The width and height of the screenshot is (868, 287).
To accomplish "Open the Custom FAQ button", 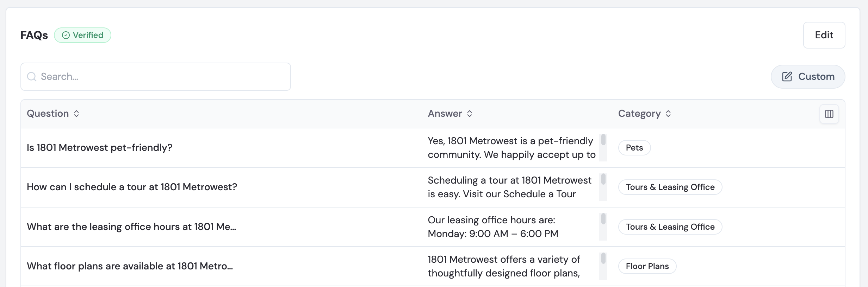I will (808, 77).
